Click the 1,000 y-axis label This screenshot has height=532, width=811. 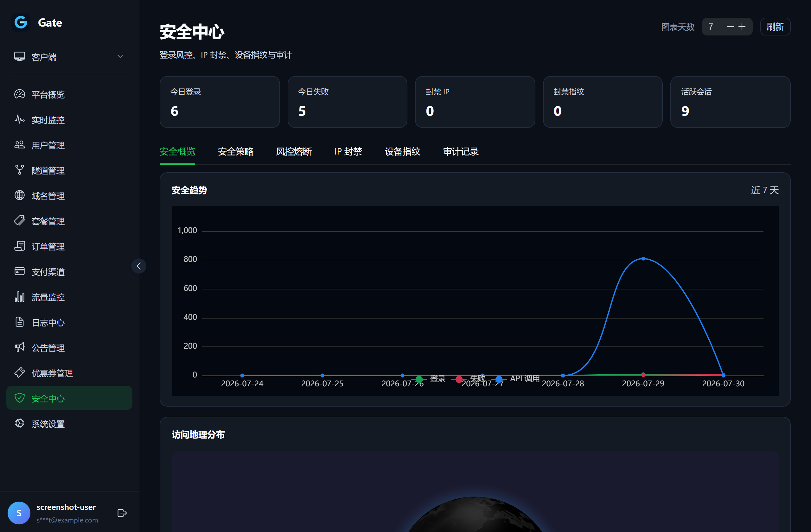point(187,231)
